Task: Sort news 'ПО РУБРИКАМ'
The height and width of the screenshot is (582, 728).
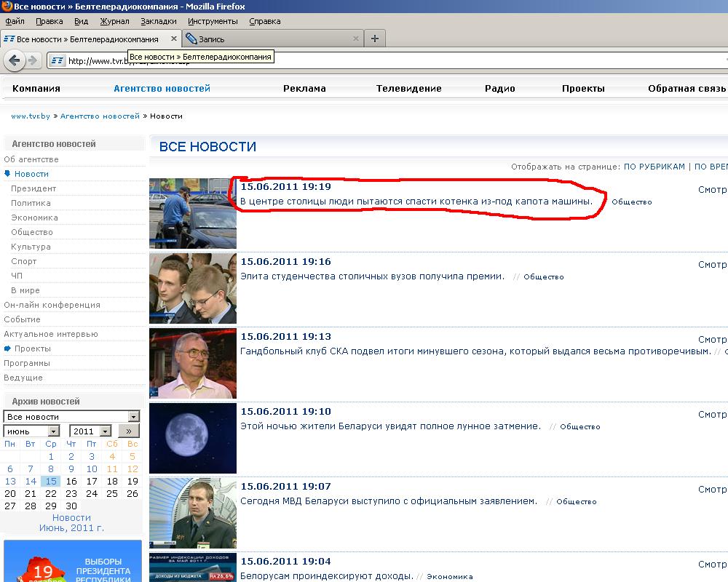Action: pyautogui.click(x=654, y=167)
